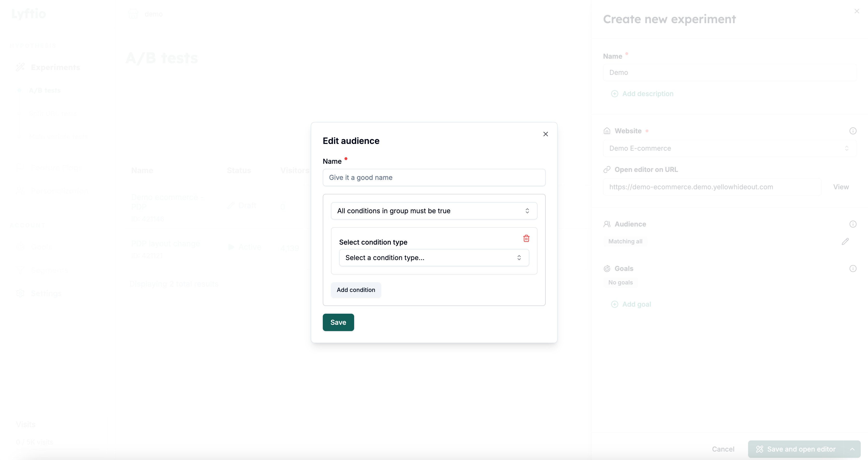868x460 pixels.
Task: Focus the audience Name input field
Action: click(x=434, y=177)
